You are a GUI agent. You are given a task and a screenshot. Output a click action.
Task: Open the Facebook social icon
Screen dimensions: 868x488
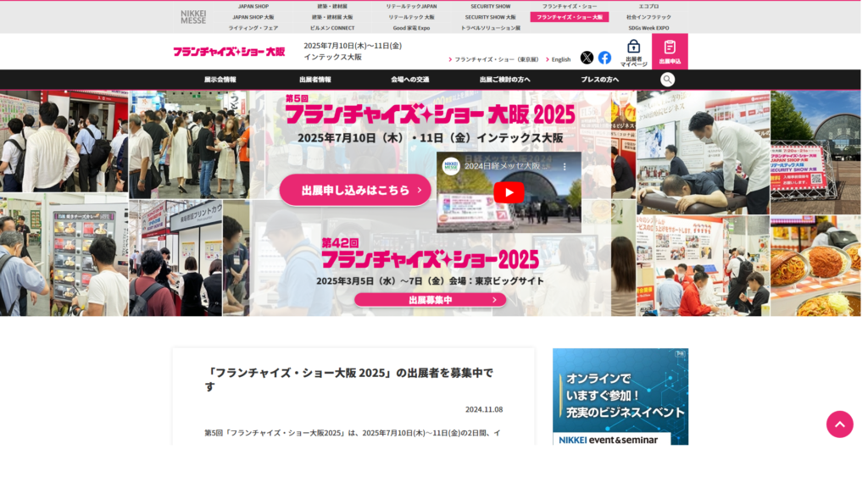(604, 58)
